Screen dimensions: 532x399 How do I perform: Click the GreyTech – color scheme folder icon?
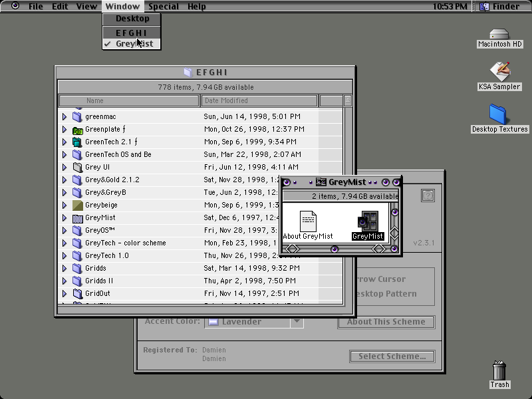(77, 243)
